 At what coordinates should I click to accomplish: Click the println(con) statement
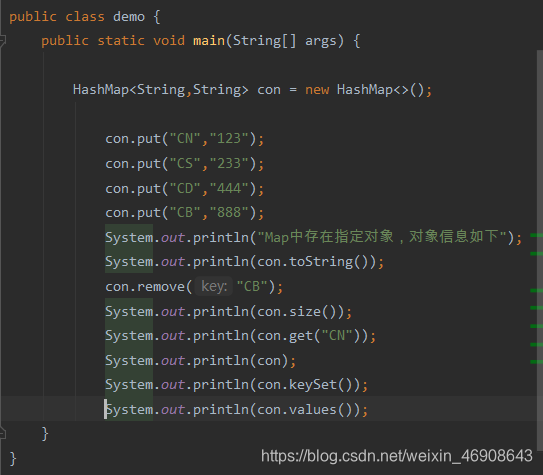[201, 361]
